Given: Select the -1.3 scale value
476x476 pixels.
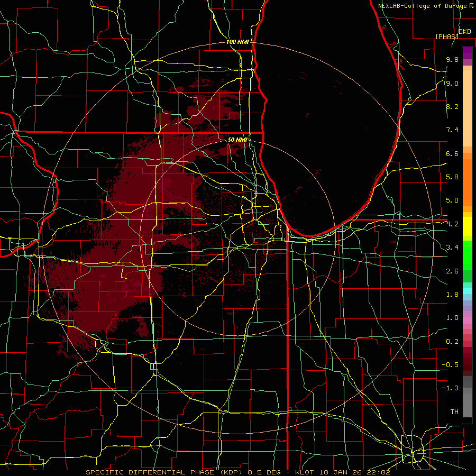Looking at the screenshot, I should click(450, 388).
